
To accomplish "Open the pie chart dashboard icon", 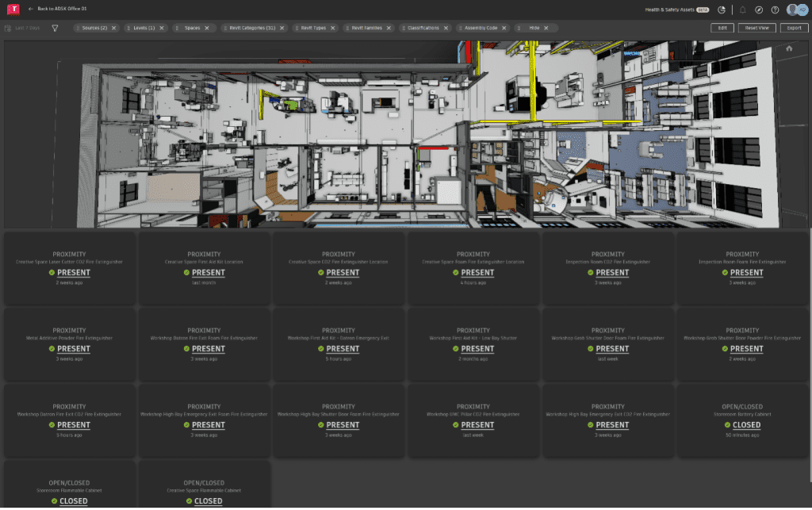I will pyautogui.click(x=722, y=10).
